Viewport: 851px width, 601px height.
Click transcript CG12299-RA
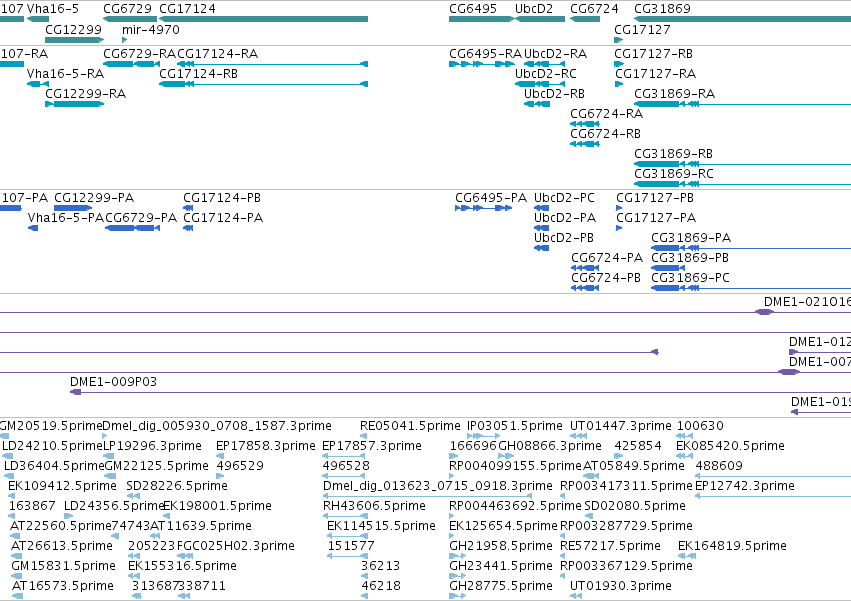(x=74, y=104)
